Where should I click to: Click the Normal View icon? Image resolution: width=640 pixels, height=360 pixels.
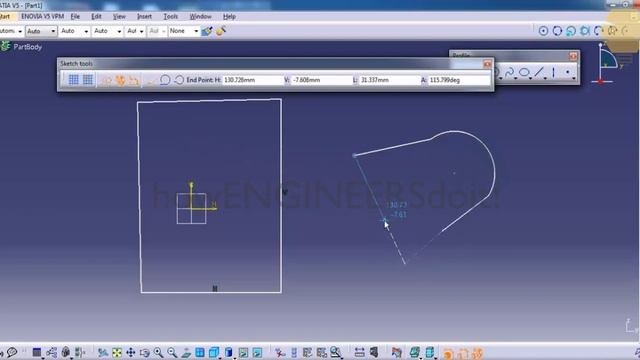tap(186, 352)
